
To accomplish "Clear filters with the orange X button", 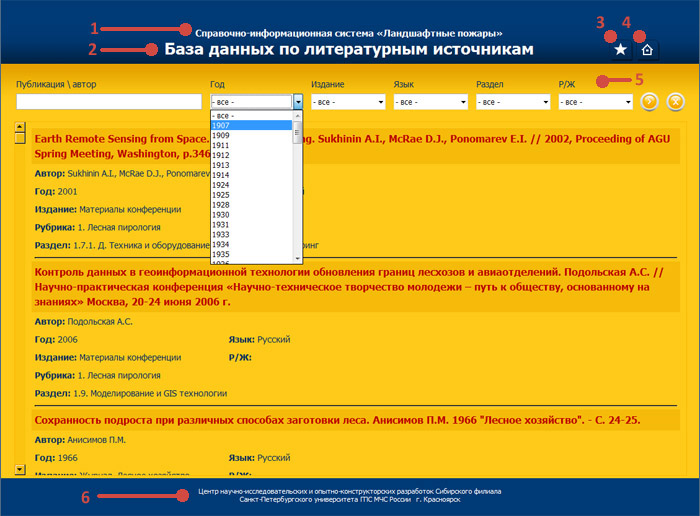I will point(675,102).
